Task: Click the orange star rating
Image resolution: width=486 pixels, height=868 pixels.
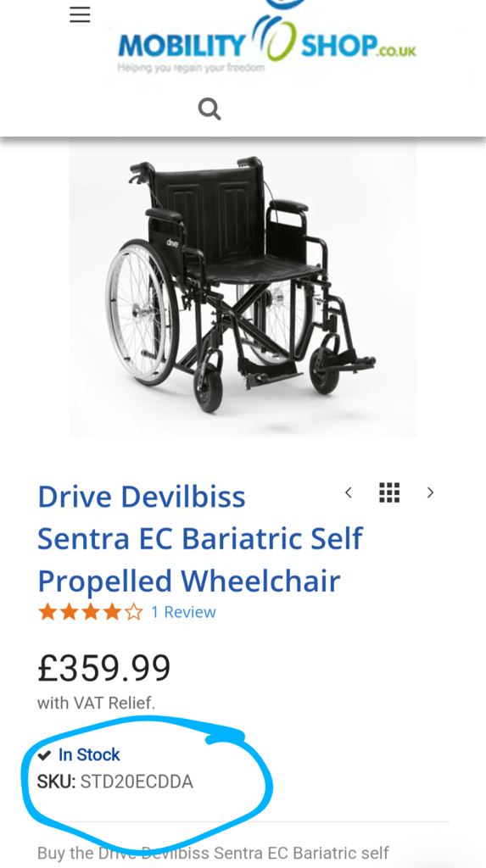Action: click(90, 612)
